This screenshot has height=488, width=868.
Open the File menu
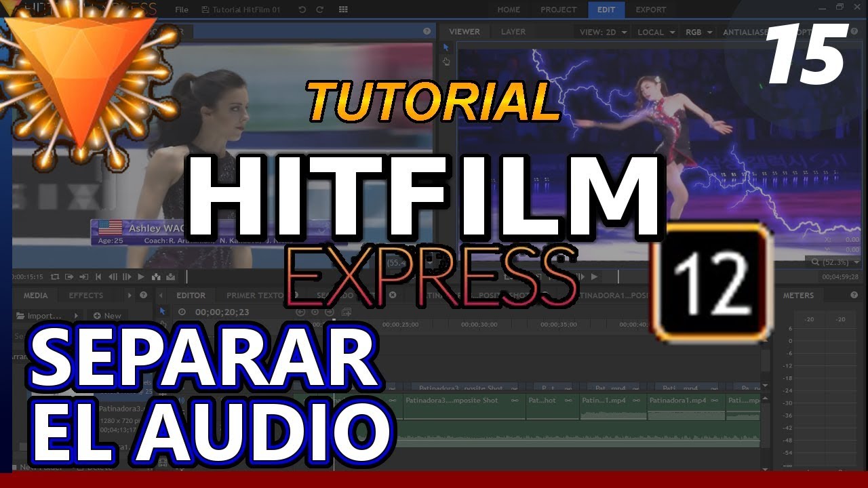(x=182, y=9)
